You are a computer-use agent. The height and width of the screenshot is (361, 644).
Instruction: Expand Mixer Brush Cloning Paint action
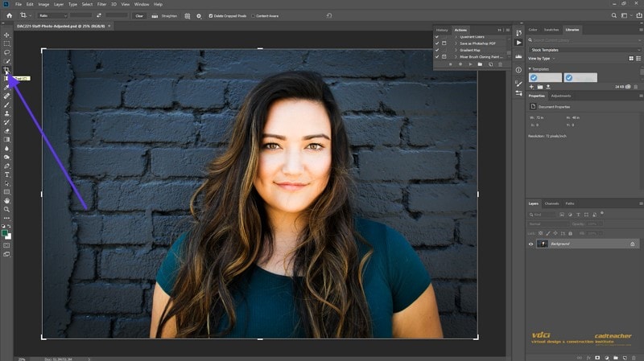point(456,56)
